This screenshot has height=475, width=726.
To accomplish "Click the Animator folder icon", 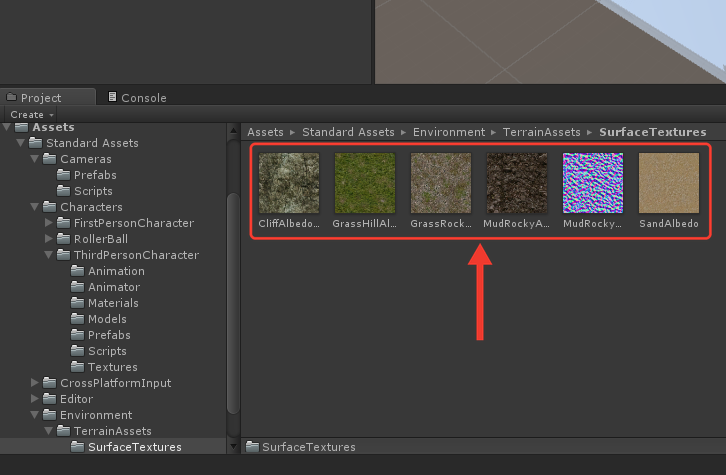I will [x=77, y=287].
